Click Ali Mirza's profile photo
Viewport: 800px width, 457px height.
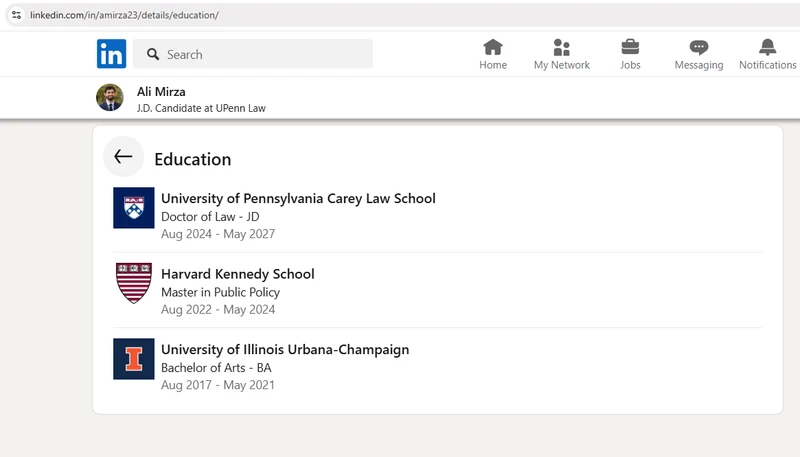tap(110, 97)
